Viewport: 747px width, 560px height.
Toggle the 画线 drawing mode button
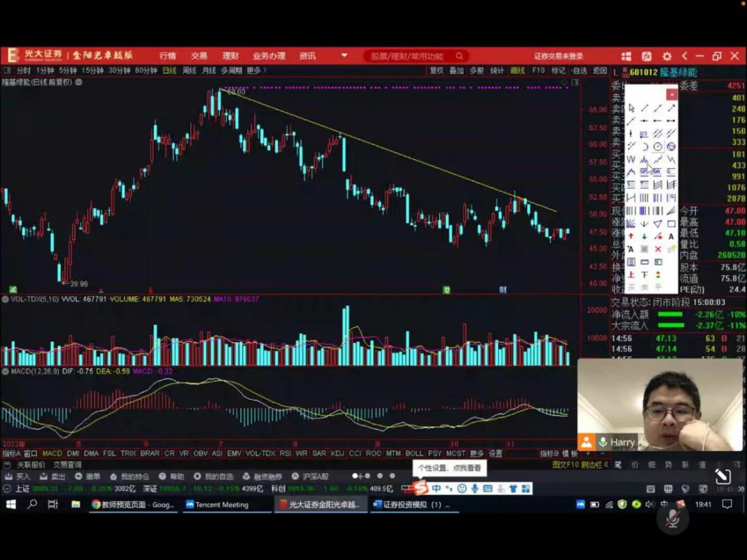tap(517, 71)
